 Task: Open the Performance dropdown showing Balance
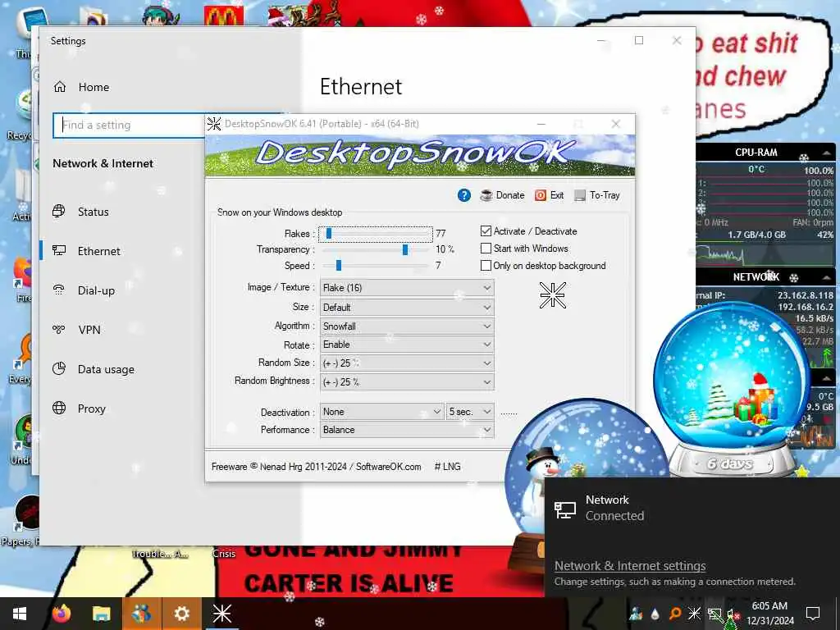tap(407, 430)
